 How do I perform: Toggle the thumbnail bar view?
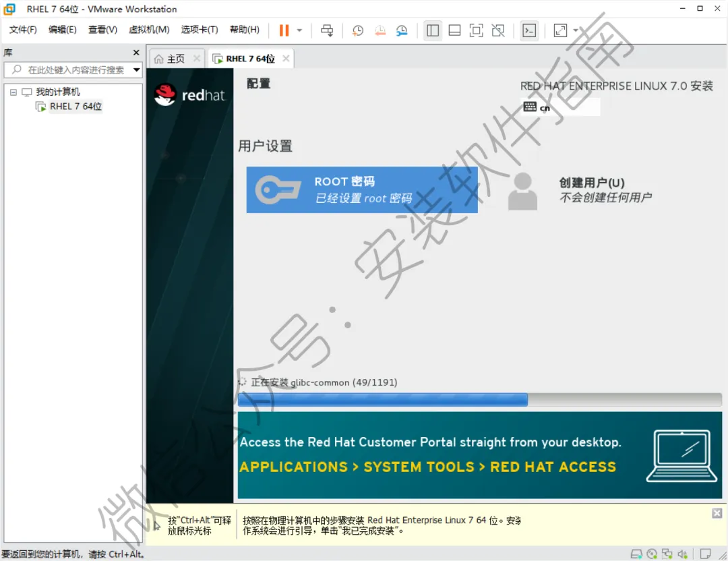tap(454, 30)
